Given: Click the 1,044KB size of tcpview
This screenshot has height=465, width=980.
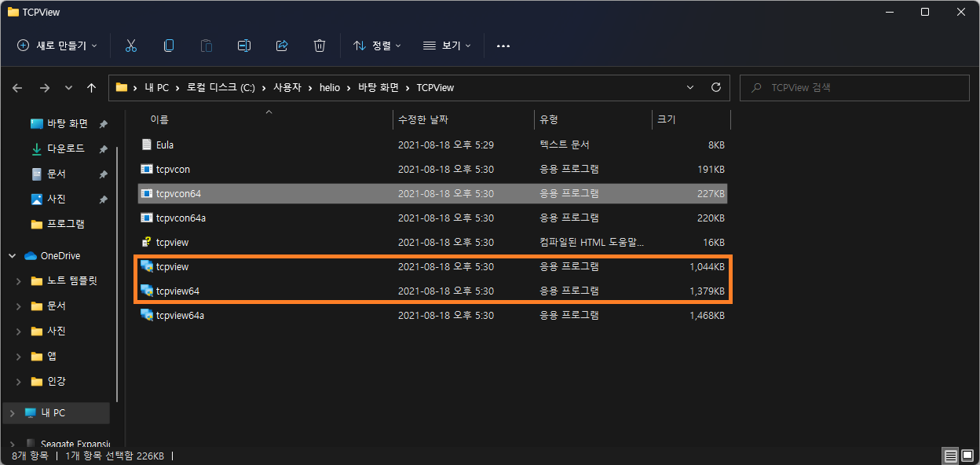Looking at the screenshot, I should [x=707, y=267].
